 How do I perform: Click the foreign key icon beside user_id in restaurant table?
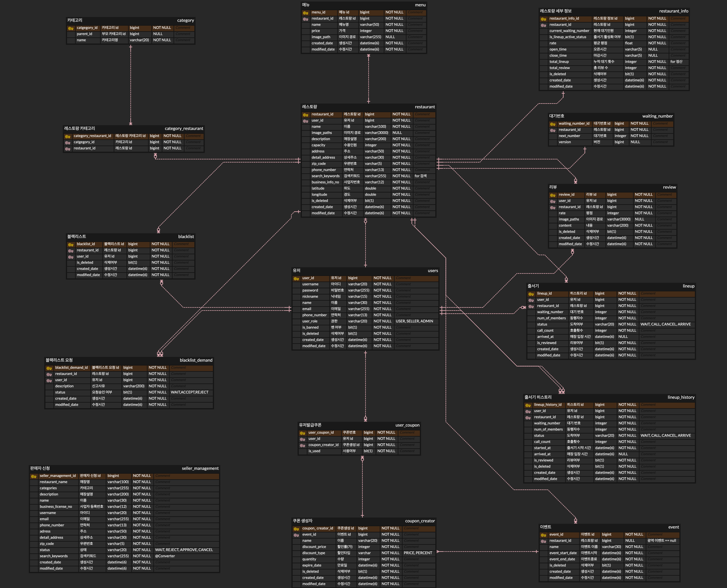pyautogui.click(x=306, y=121)
